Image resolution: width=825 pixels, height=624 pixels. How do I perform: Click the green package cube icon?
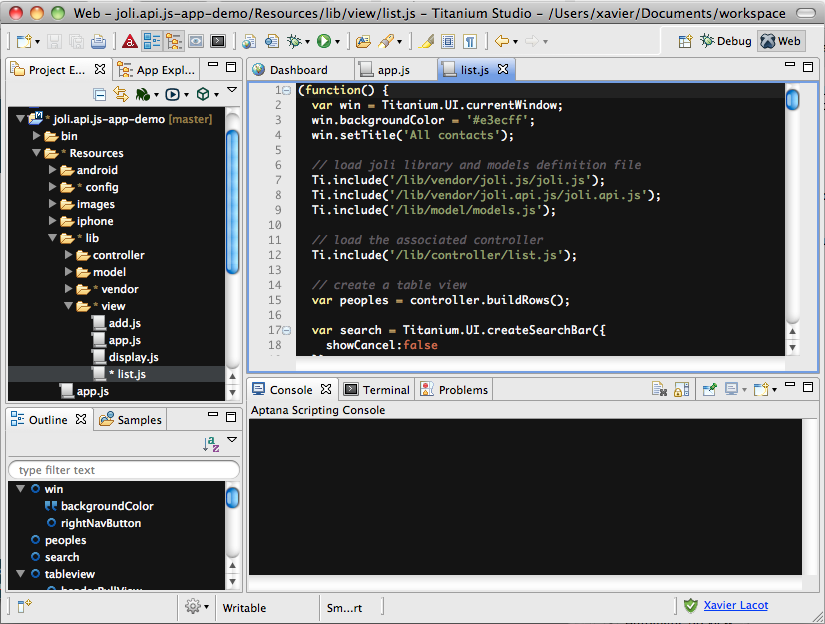coord(203,95)
